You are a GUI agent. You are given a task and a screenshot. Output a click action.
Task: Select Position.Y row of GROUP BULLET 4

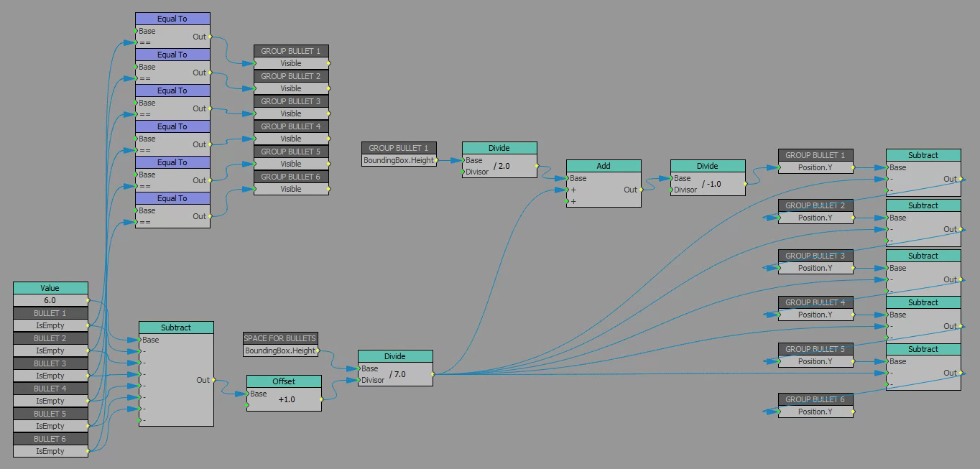coord(815,315)
